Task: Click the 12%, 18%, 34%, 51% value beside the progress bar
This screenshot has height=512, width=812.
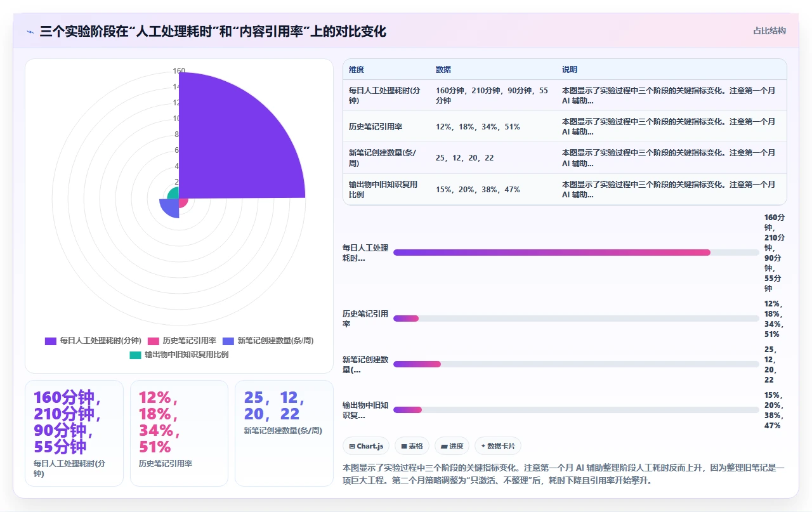Action: pos(773,318)
